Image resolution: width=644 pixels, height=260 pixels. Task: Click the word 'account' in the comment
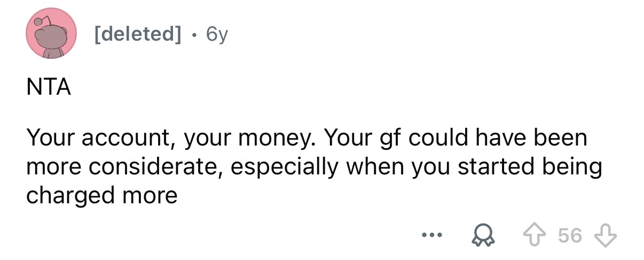pos(124,139)
